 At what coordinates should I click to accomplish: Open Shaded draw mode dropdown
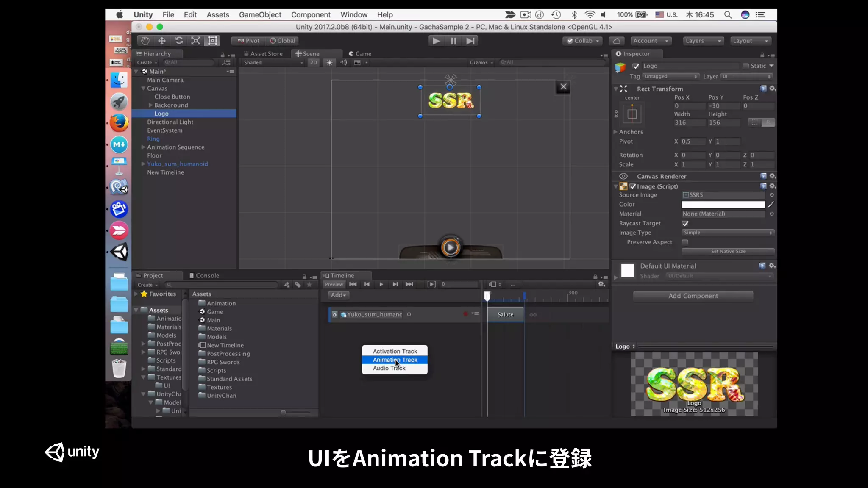273,62
